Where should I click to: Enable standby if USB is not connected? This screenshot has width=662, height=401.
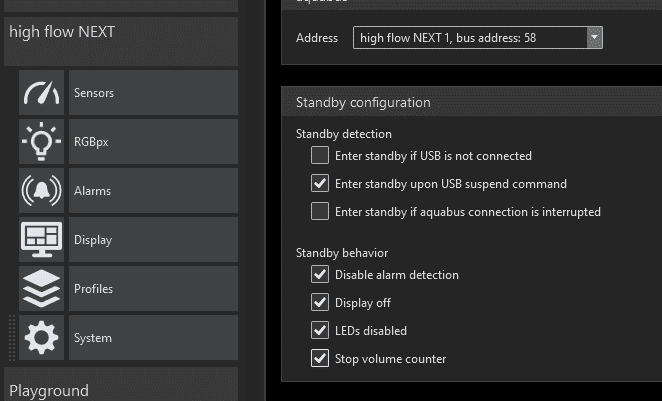(x=320, y=155)
